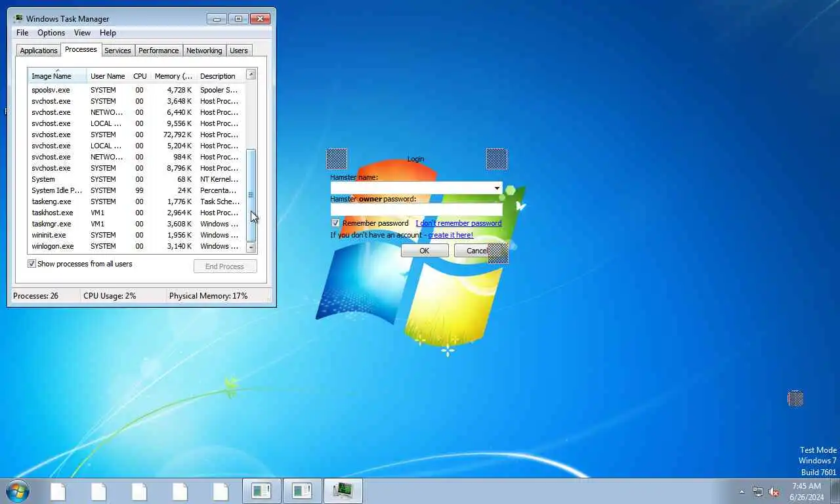Maximize the Windows Task Manager window
Screen dimensions: 840x504
tap(238, 18)
